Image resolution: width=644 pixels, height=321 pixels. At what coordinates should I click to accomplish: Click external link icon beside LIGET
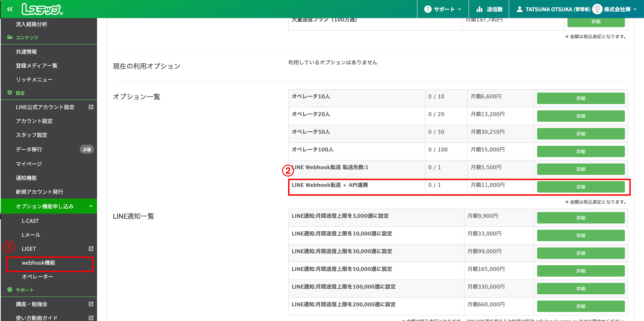coord(91,249)
